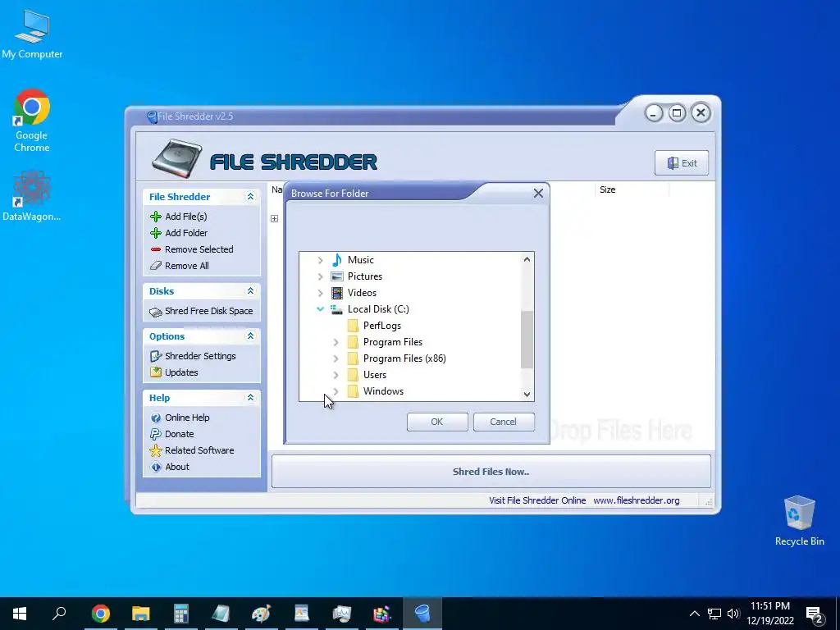Expand the plus box in file list

point(274,218)
